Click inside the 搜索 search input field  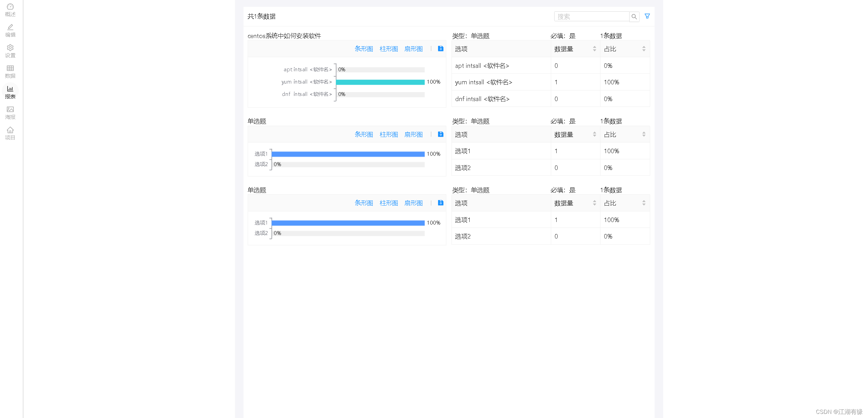tap(592, 16)
